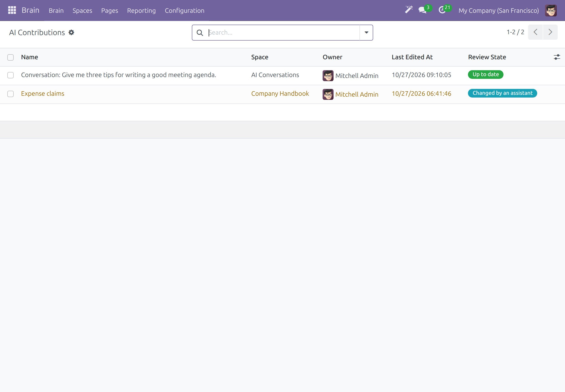
Task: Check the Expense claims row checkbox
Action: [x=10, y=94]
